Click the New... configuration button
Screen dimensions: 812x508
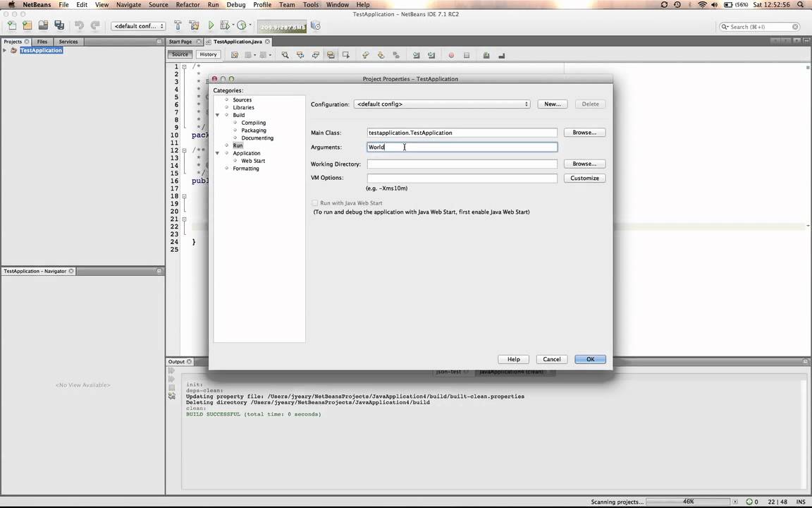coord(553,104)
